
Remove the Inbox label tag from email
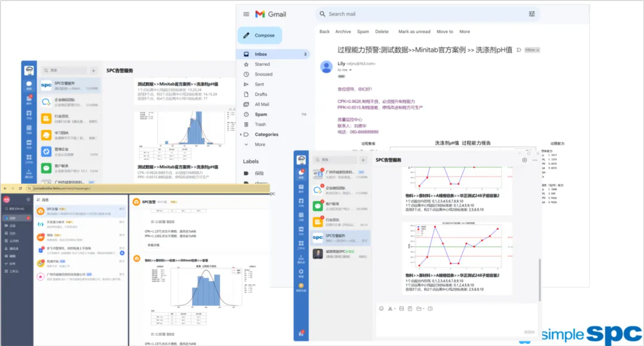(x=538, y=50)
